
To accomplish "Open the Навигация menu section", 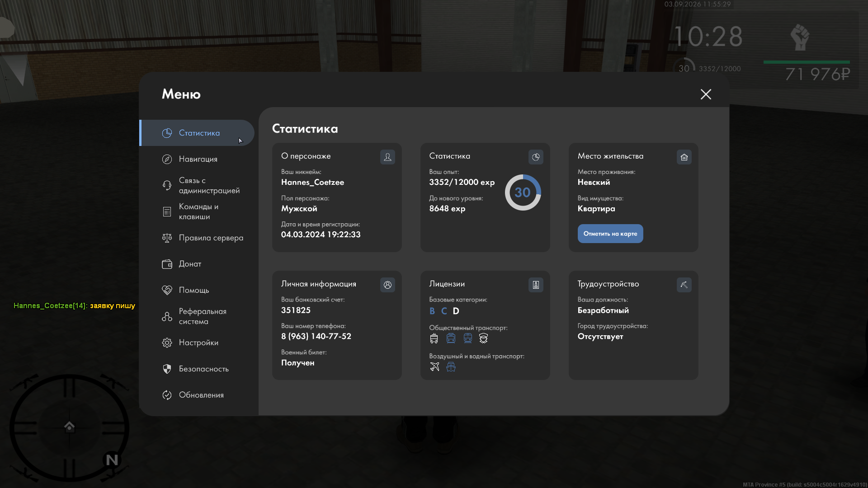I will 197,159.
